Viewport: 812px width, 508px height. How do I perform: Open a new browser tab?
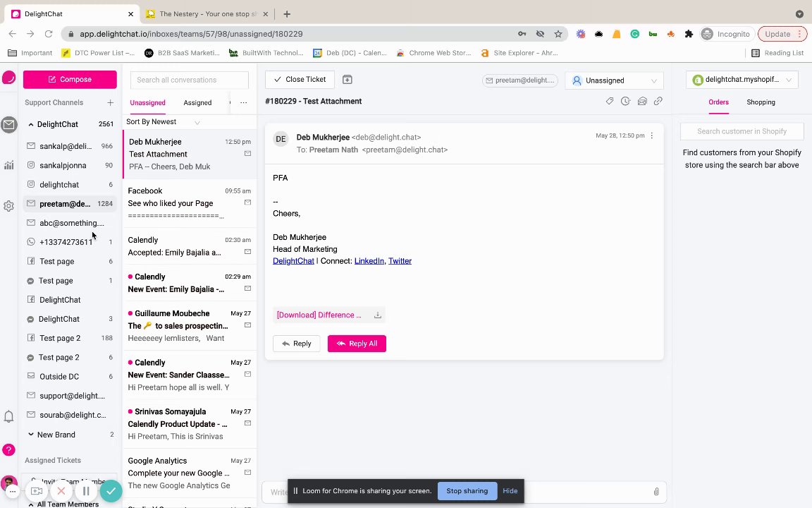coord(287,14)
